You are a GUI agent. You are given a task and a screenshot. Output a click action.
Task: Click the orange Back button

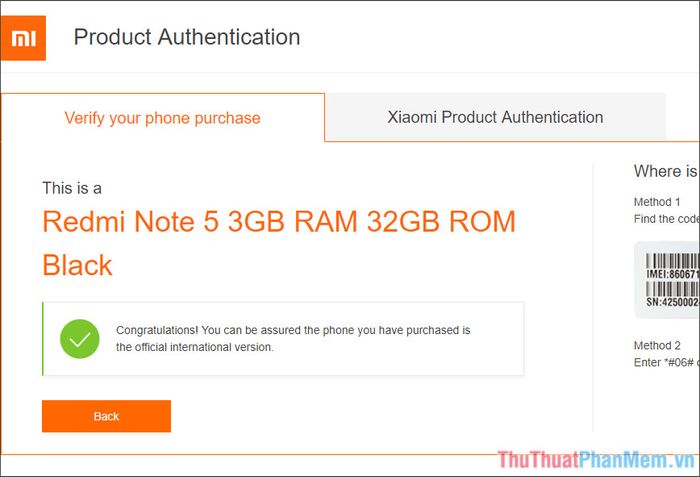point(106,416)
